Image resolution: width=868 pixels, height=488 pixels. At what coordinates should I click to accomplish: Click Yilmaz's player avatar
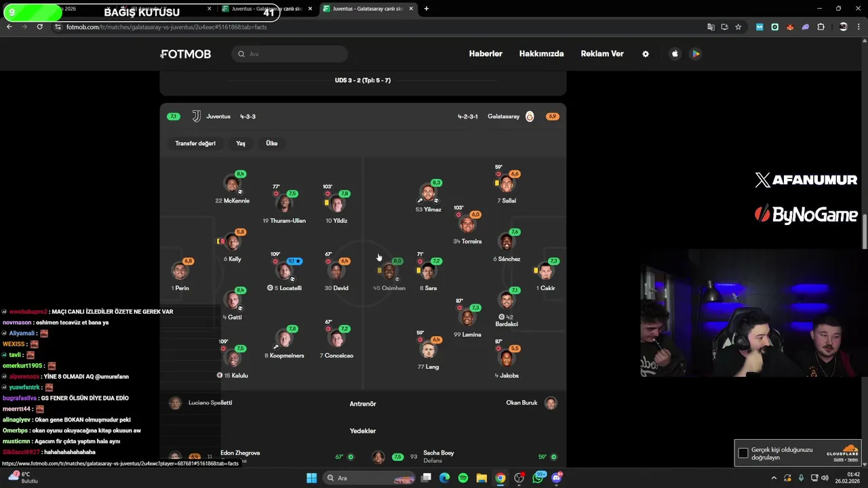click(428, 192)
